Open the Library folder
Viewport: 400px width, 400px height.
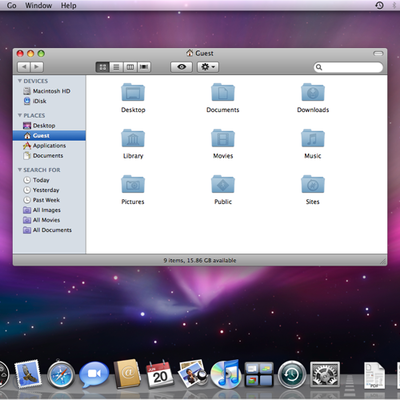coord(133,138)
